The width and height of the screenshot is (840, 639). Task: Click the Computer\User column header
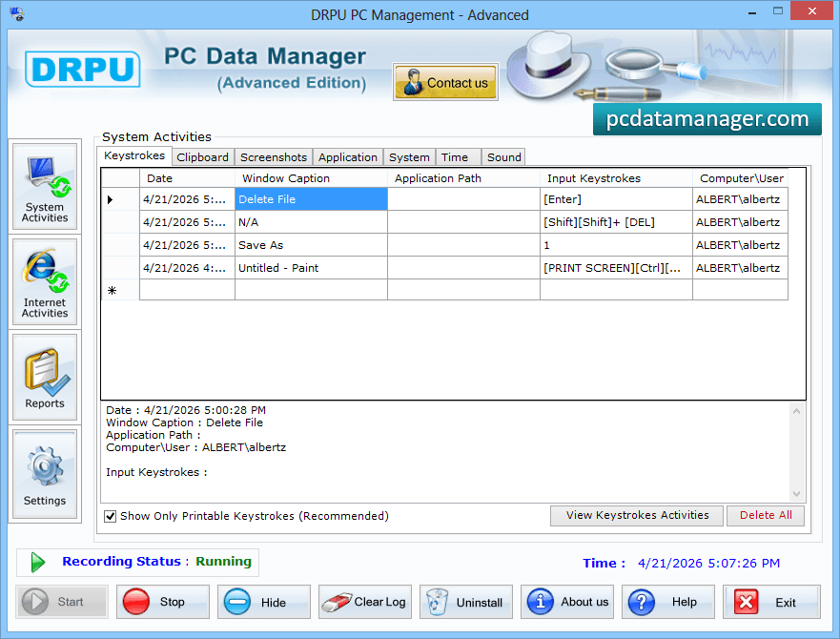coord(740,178)
